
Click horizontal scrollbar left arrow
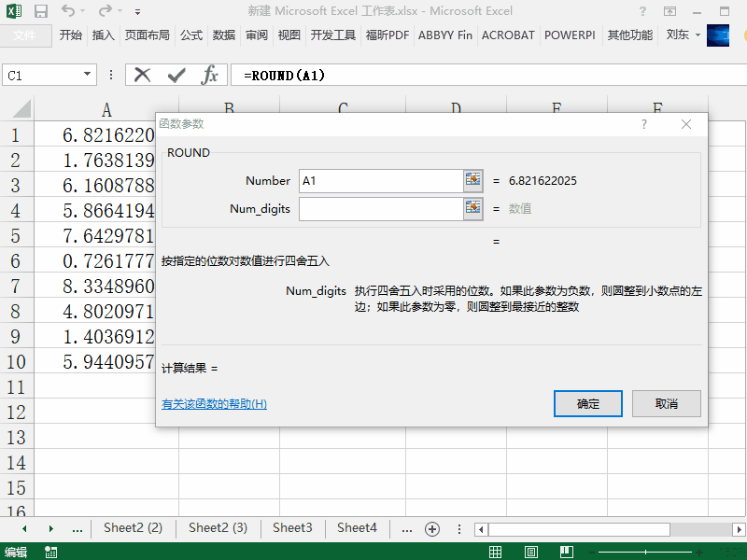pyautogui.click(x=481, y=529)
